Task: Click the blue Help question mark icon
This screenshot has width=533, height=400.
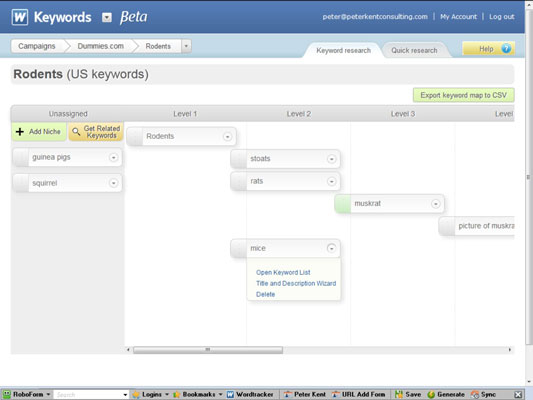Action: pos(506,49)
